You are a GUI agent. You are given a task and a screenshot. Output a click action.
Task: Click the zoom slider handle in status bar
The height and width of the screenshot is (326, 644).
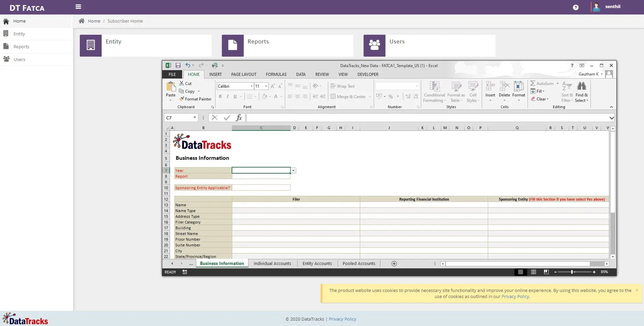[572, 272]
